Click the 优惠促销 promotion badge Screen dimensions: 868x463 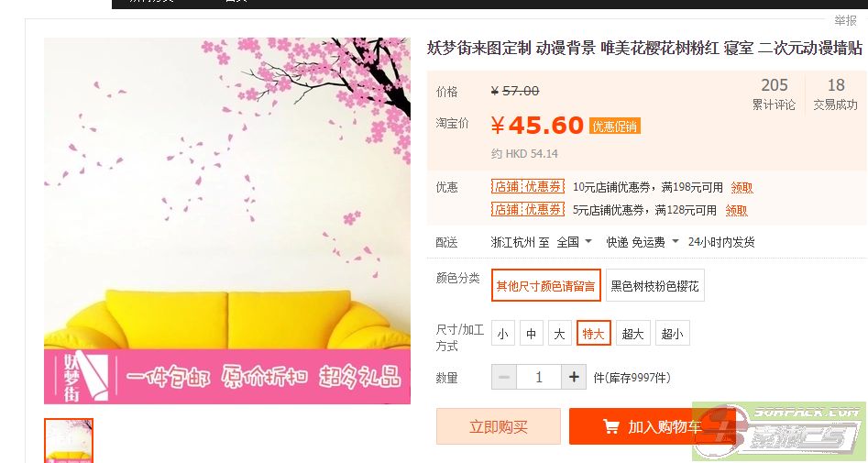(x=614, y=127)
